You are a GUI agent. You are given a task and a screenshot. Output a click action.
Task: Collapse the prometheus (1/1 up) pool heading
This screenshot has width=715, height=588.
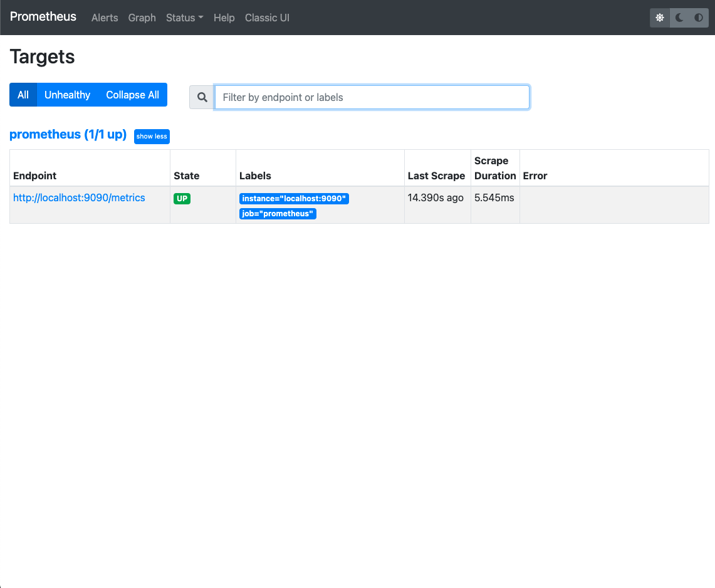coord(68,135)
